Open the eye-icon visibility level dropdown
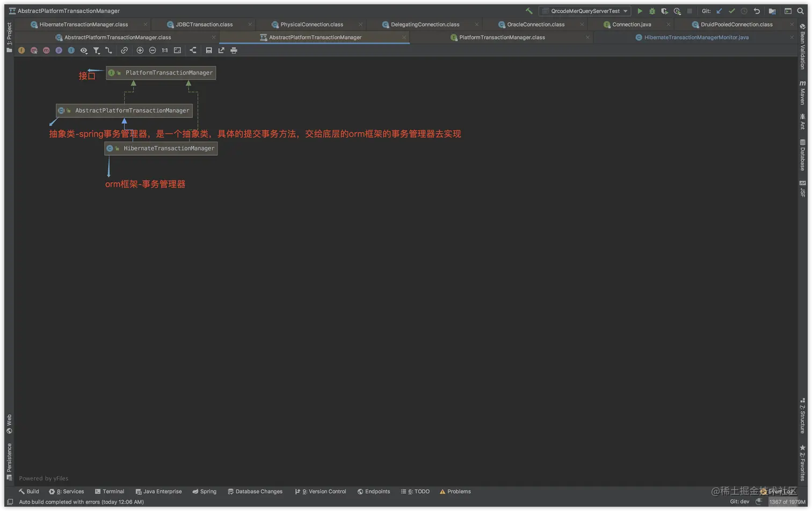 point(84,51)
